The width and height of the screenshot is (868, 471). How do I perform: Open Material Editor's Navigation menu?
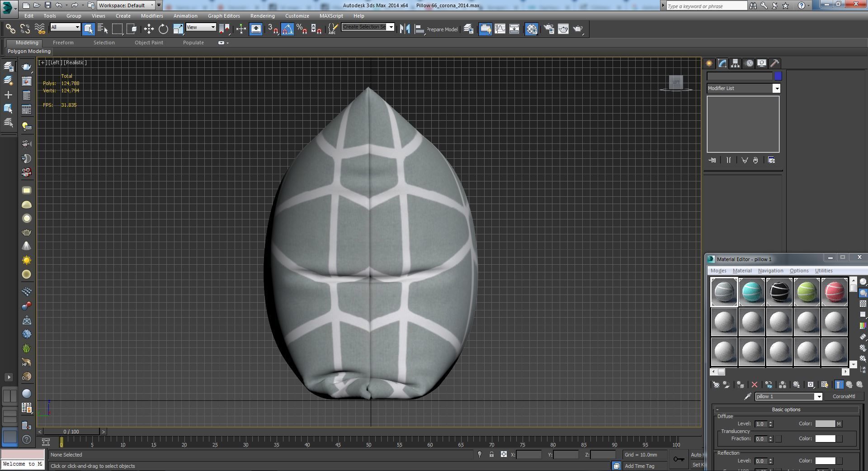770,271
